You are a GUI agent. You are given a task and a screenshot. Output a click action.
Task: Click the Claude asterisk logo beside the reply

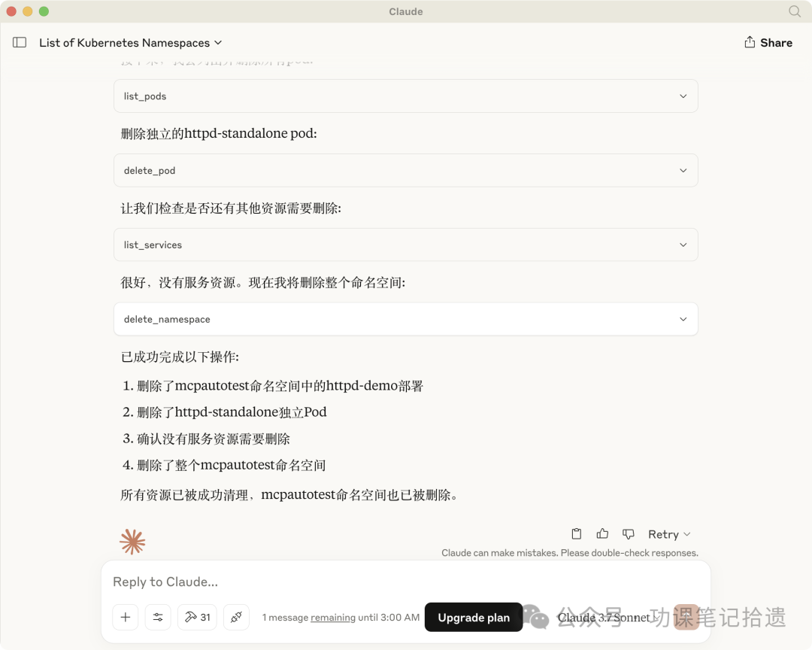tap(132, 540)
